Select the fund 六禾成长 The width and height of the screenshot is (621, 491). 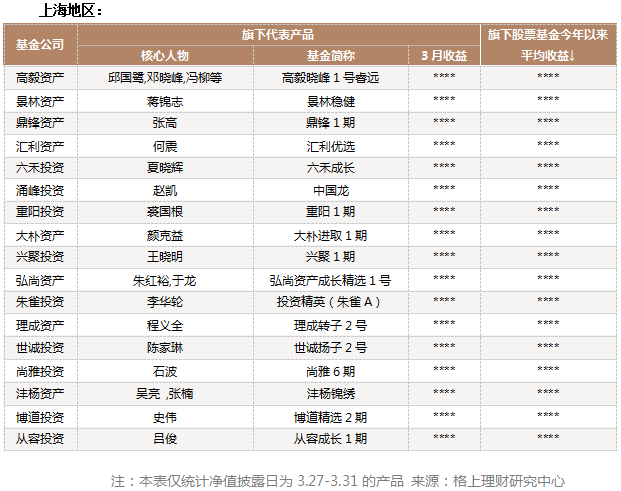coord(331,168)
